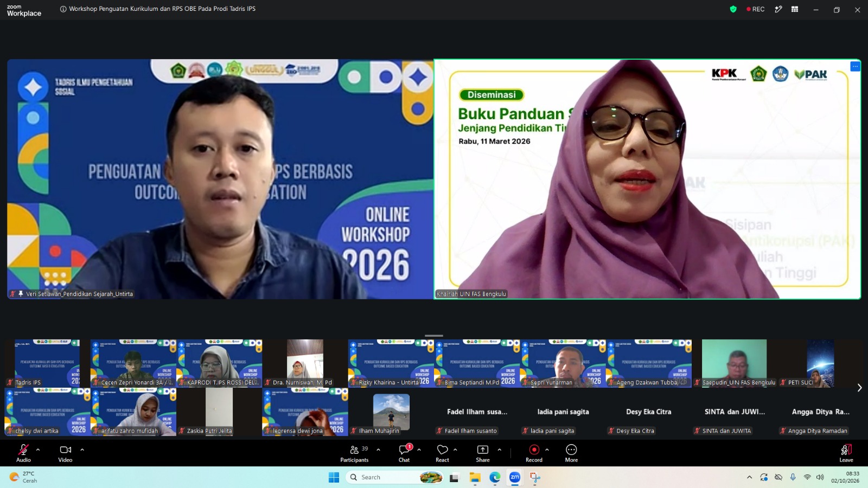This screenshot has height=488, width=868.
Task: Expand reaction options arrow beside React
Action: tap(455, 450)
